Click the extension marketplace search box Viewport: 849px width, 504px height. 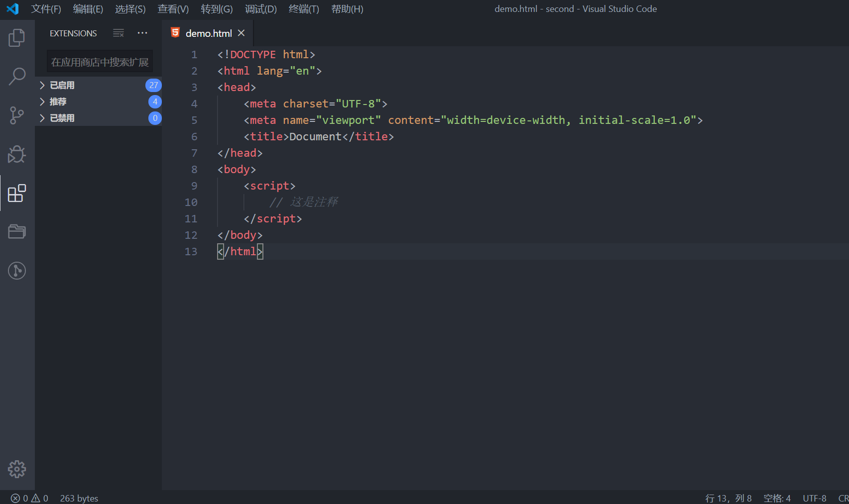click(x=99, y=61)
